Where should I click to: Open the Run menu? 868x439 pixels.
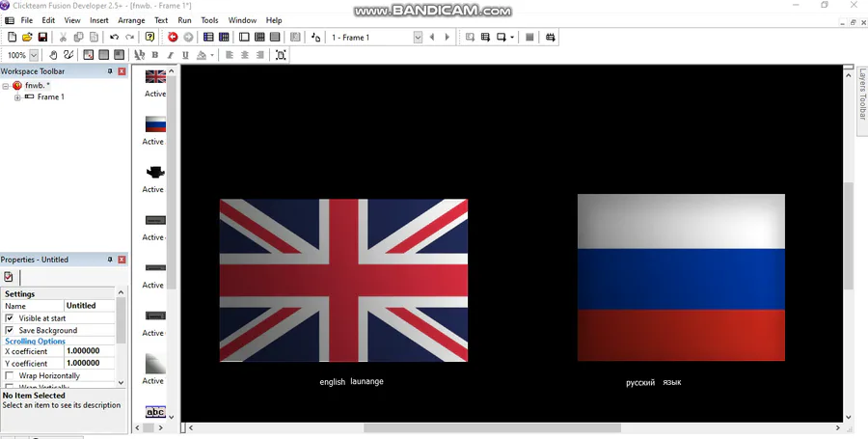(x=184, y=20)
